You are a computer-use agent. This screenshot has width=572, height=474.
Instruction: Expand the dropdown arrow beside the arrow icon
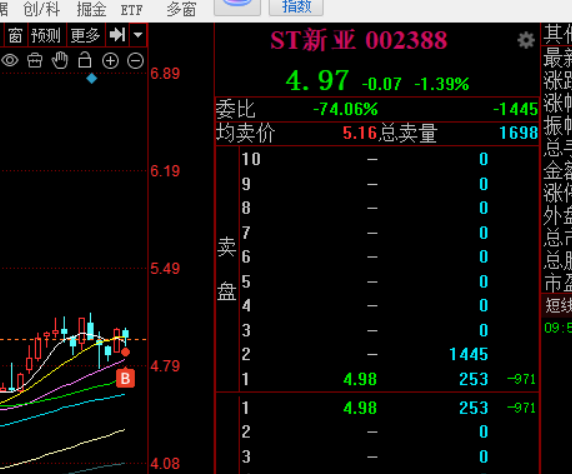(x=138, y=35)
